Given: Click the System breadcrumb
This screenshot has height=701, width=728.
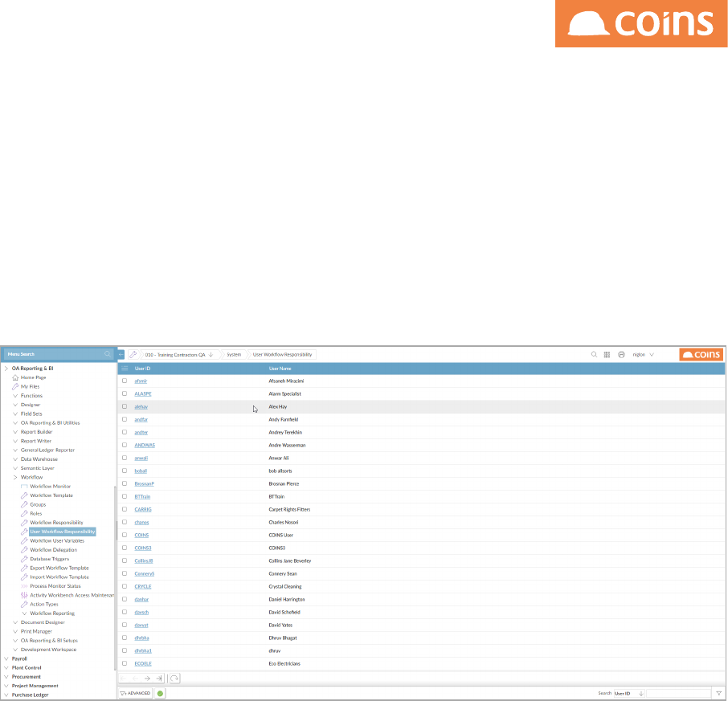Looking at the screenshot, I should 234,354.
